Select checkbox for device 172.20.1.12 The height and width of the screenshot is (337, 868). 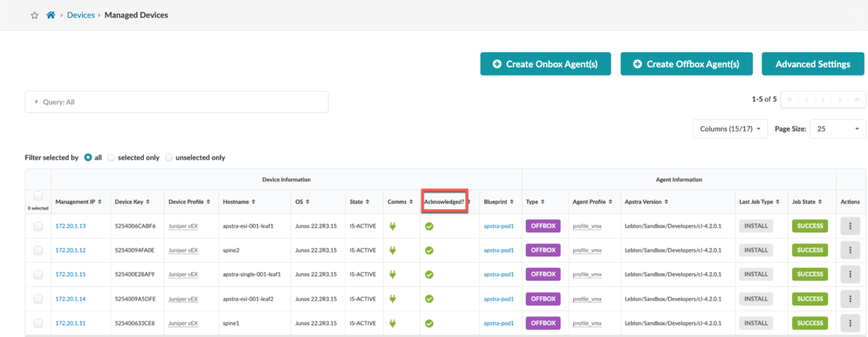pyautogui.click(x=38, y=250)
